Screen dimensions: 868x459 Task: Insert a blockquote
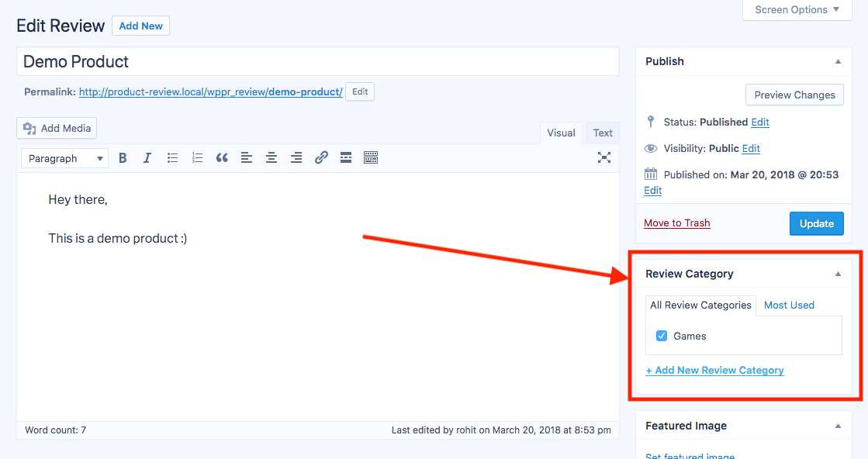[x=222, y=158]
